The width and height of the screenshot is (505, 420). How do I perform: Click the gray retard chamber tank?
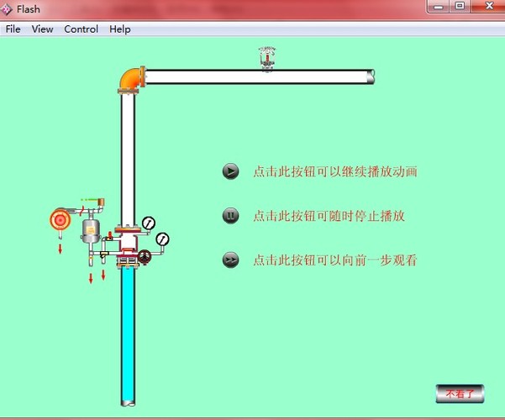click(90, 231)
